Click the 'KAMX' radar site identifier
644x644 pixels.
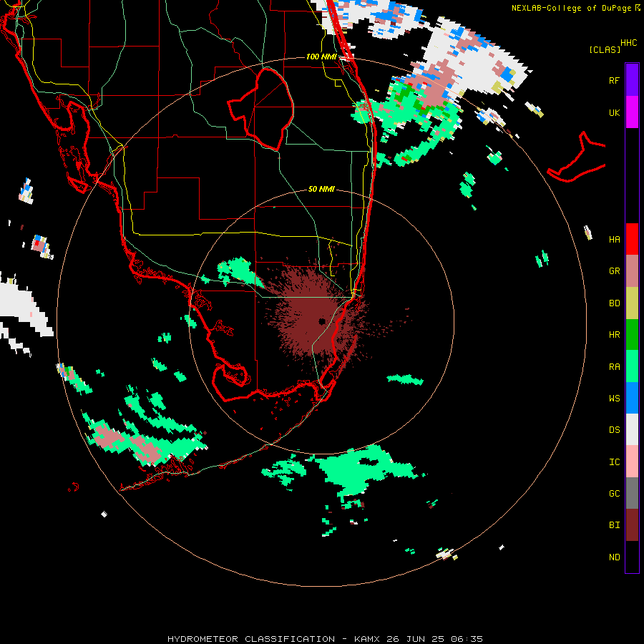[x=368, y=639]
